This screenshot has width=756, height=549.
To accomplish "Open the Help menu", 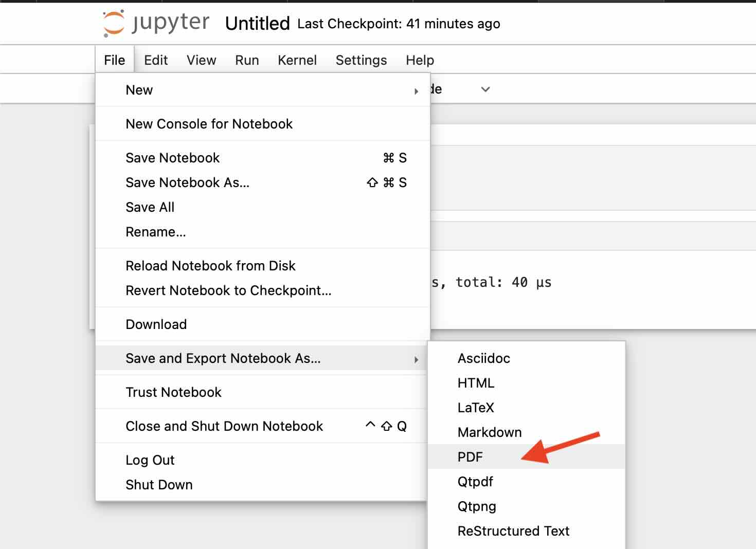I will [419, 60].
